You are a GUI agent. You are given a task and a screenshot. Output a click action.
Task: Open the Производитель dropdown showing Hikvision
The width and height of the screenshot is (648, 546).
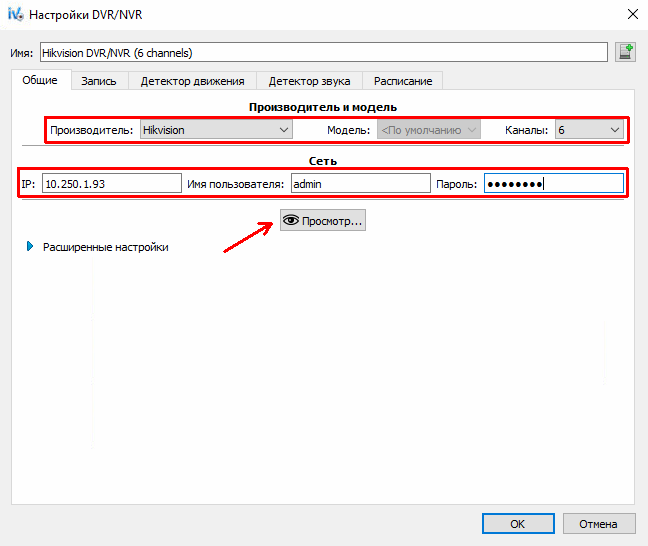(216, 130)
